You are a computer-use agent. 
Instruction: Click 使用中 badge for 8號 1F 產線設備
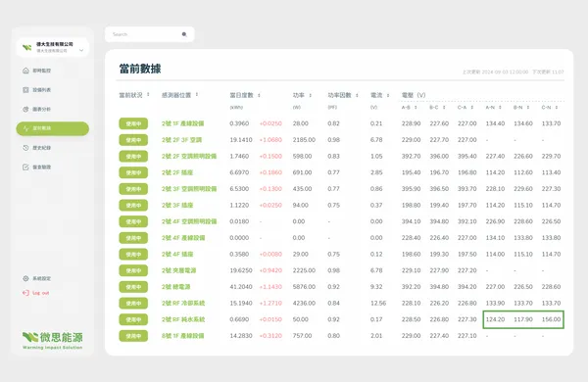[x=133, y=336]
